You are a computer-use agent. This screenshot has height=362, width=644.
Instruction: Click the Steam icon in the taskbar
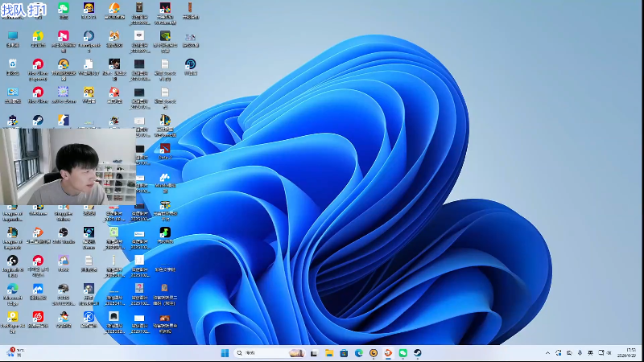[x=417, y=353]
